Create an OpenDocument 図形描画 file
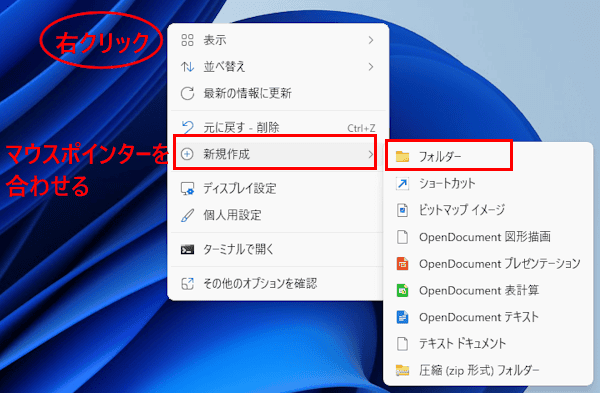Image resolution: width=600 pixels, height=393 pixels. 488,237
